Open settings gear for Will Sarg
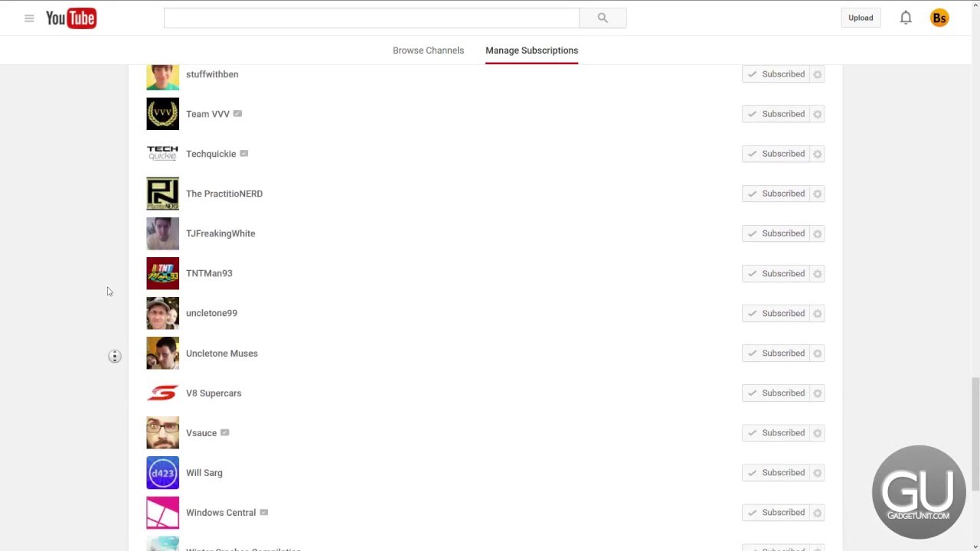Image resolution: width=980 pixels, height=551 pixels. [817, 472]
